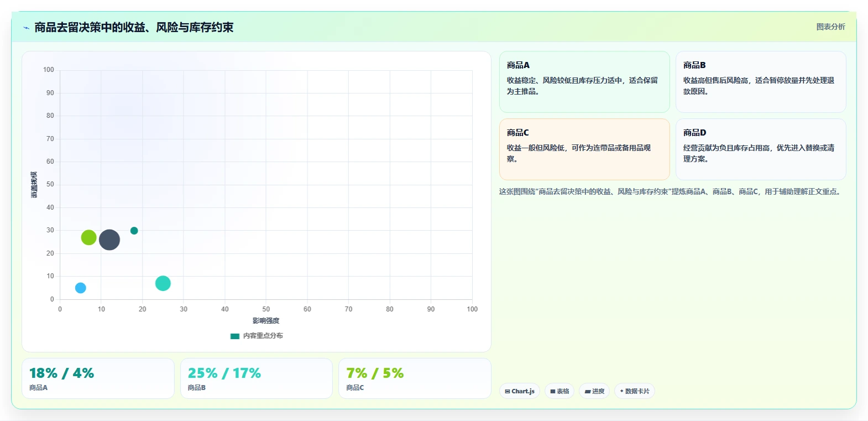868x421 pixels.
Task: Click the Chart.js tag chip
Action: point(520,391)
